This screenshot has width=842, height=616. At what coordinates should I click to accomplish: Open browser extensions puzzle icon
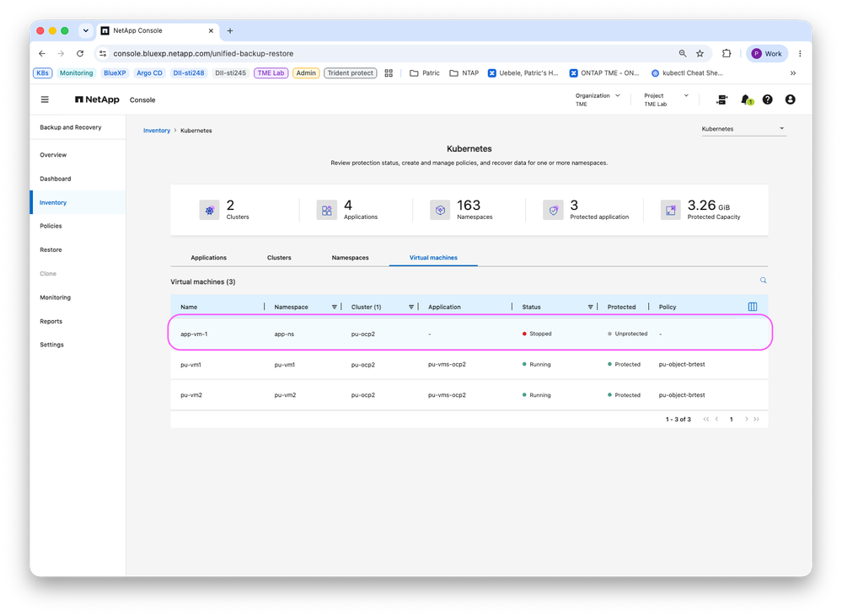click(727, 54)
